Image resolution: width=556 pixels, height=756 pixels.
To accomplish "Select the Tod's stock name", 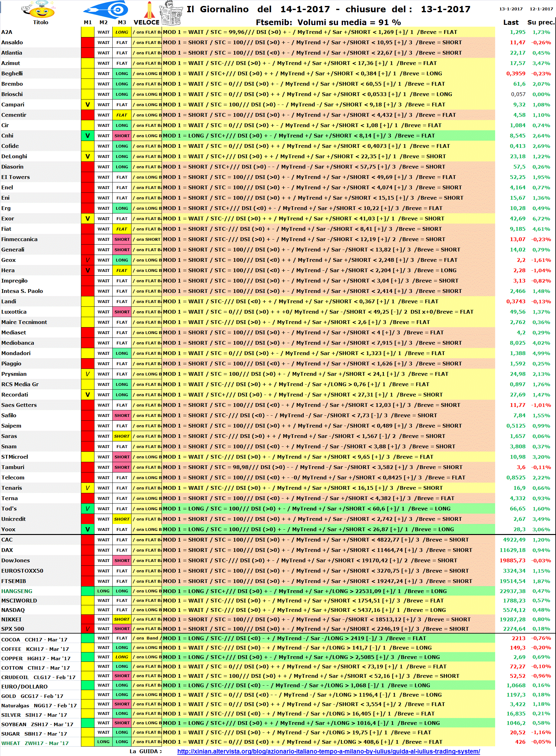I will (9, 509).
